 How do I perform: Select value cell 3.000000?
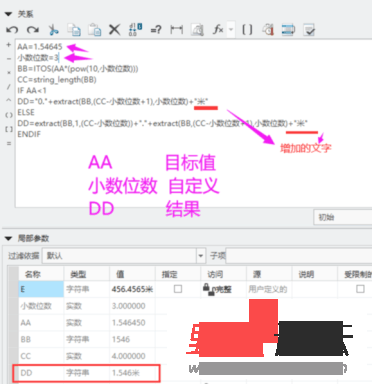[x=132, y=306]
